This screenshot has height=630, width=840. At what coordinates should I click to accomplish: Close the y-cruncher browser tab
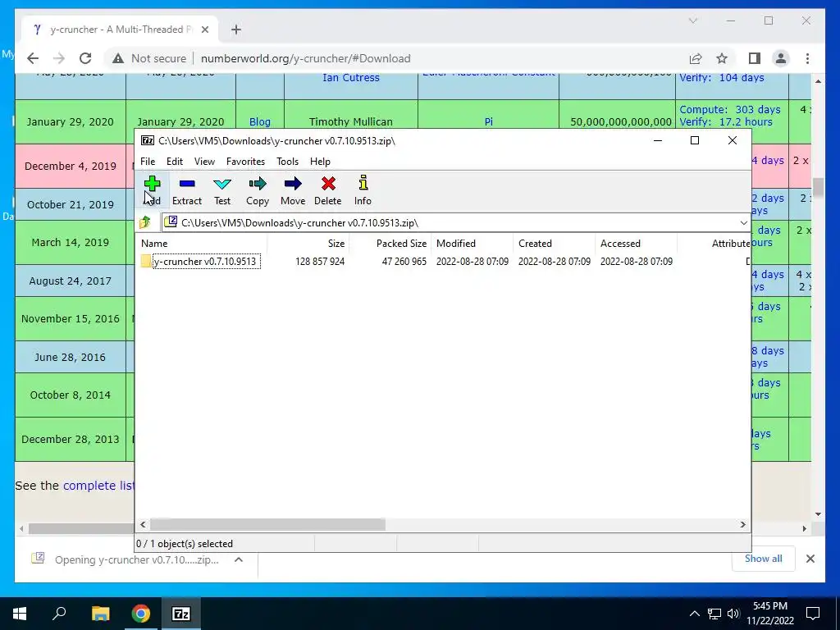coord(204,30)
